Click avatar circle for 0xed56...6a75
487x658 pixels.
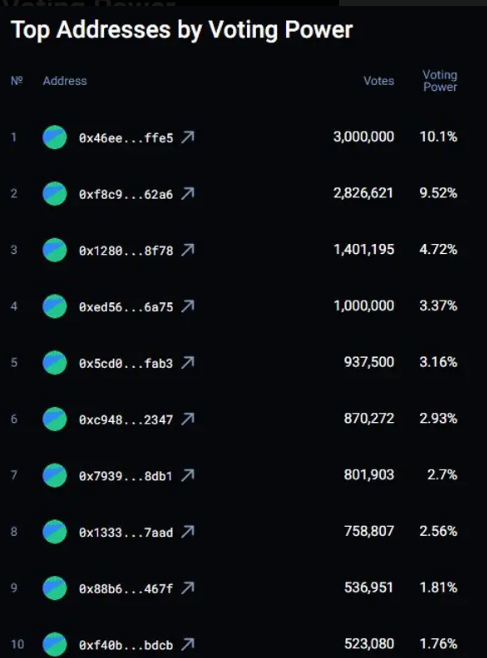click(x=55, y=306)
